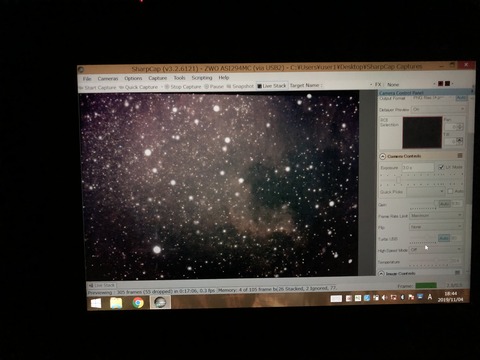Click the Stop Capture toolbar button
This screenshot has width=480, height=360.
point(183,87)
